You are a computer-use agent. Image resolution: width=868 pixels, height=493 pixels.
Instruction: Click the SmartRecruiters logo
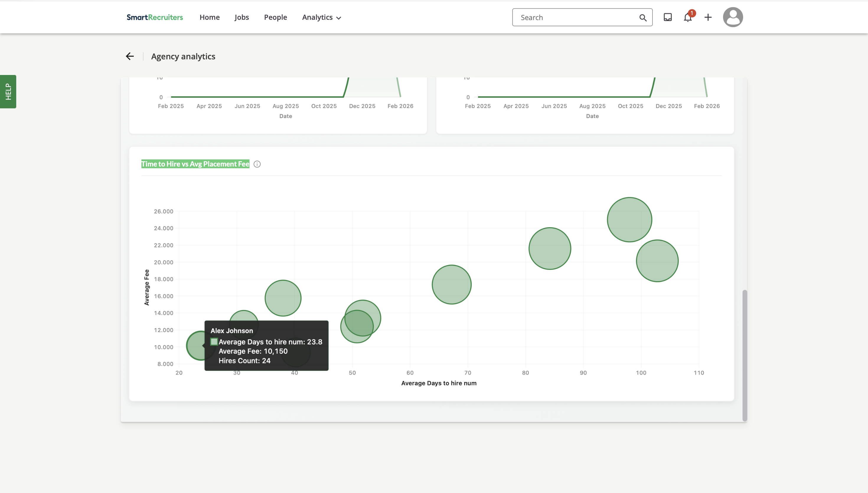155,17
